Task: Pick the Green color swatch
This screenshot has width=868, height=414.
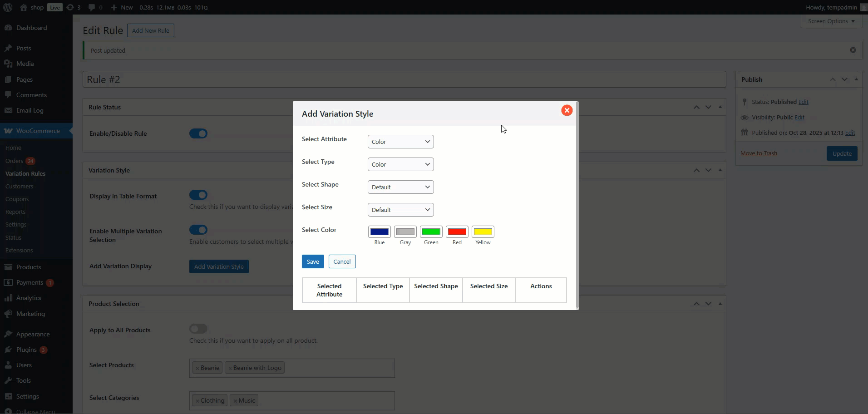Action: pyautogui.click(x=431, y=232)
